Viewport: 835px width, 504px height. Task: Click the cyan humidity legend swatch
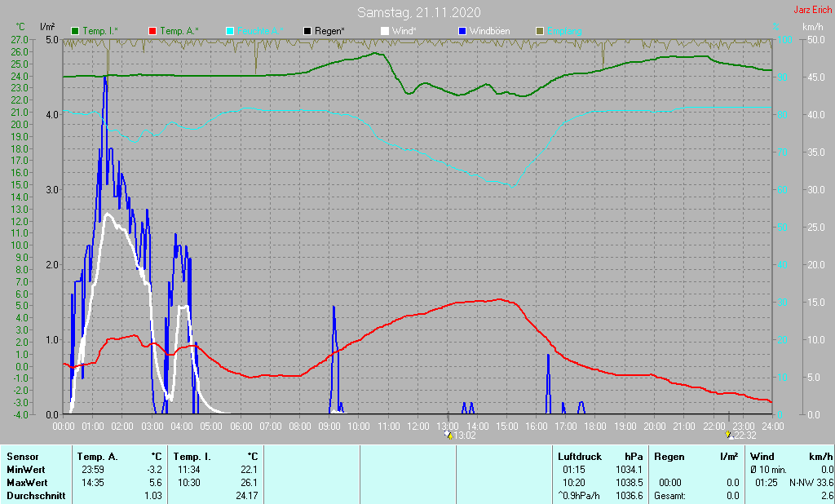tap(229, 31)
